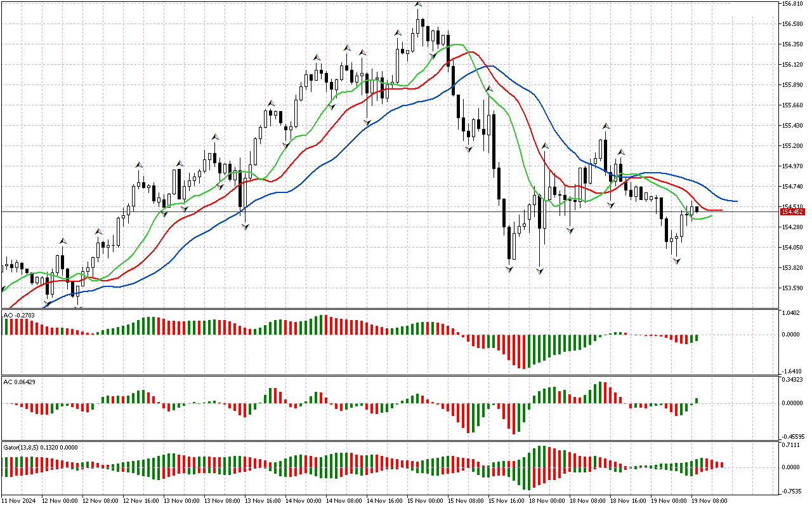Click the 12 Nov 08:00 time label
The image size is (812, 508).
pyautogui.click(x=101, y=501)
